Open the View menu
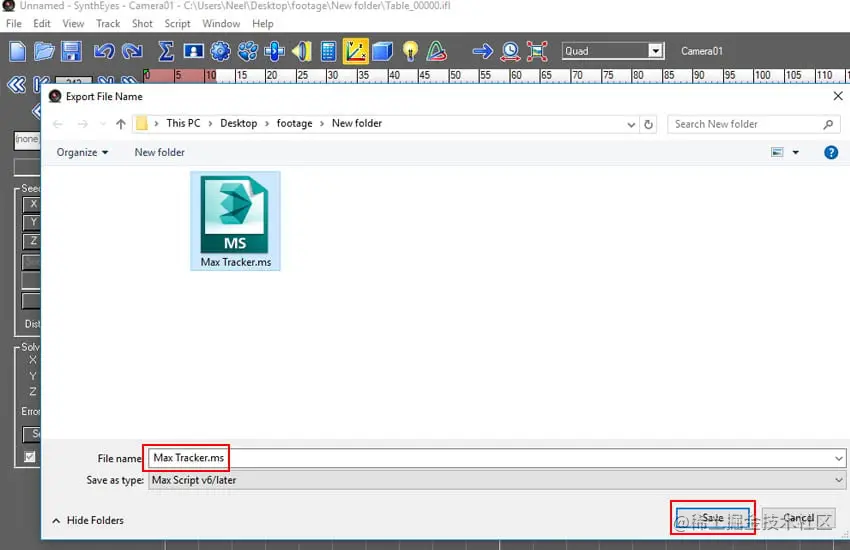Screen dimensions: 850x550 [x=73, y=24]
